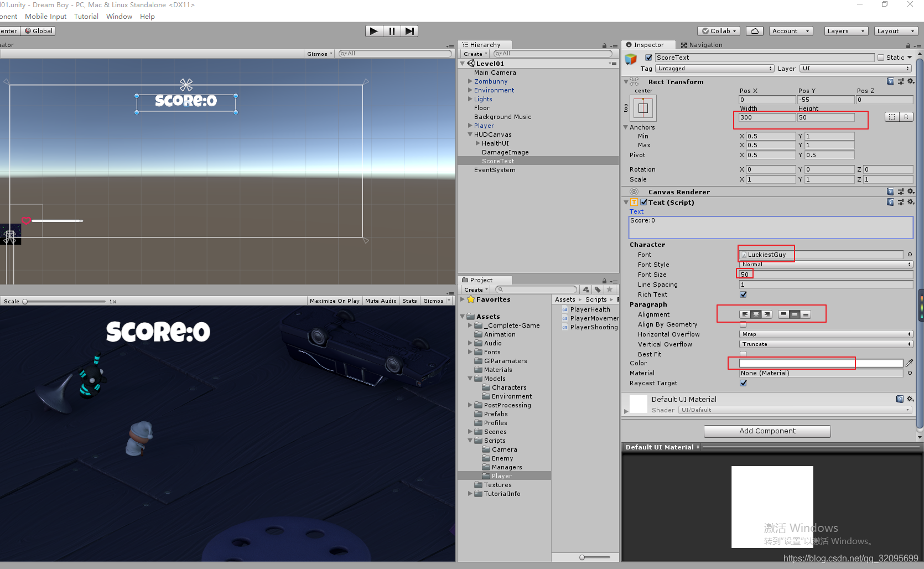
Task: Click the text Color swatch field
Action: tap(821, 363)
